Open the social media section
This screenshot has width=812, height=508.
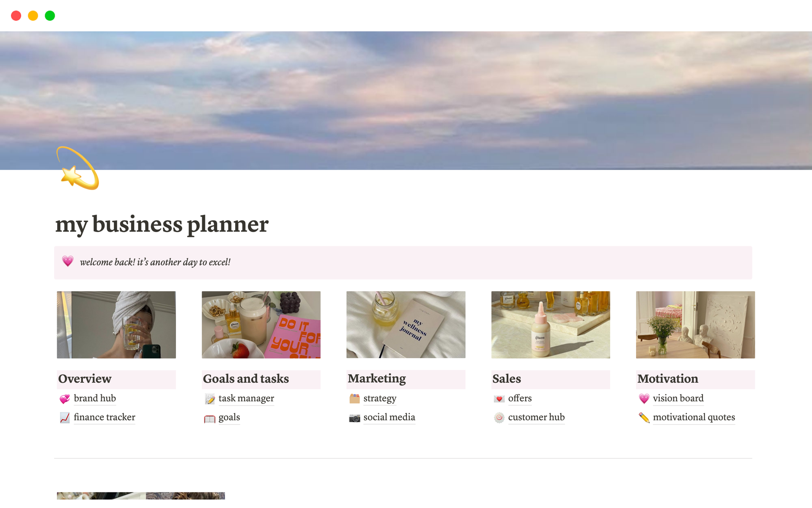[390, 417]
